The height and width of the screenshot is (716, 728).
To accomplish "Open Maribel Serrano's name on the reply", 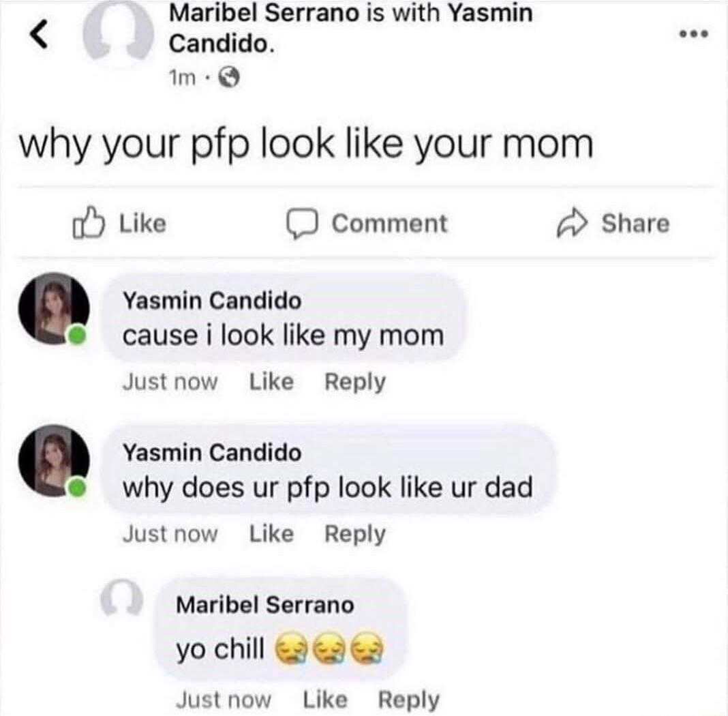I will 265,605.
